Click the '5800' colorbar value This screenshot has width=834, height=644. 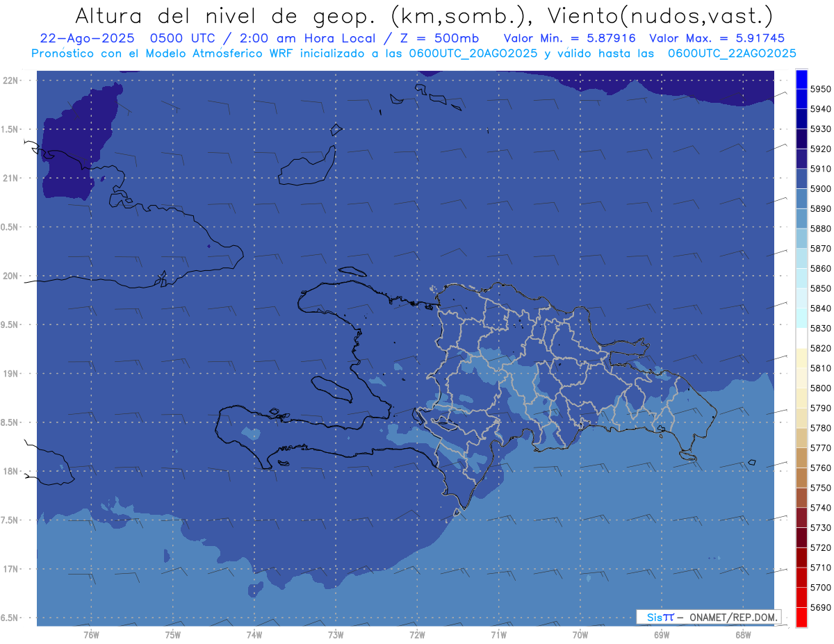pyautogui.click(x=820, y=388)
